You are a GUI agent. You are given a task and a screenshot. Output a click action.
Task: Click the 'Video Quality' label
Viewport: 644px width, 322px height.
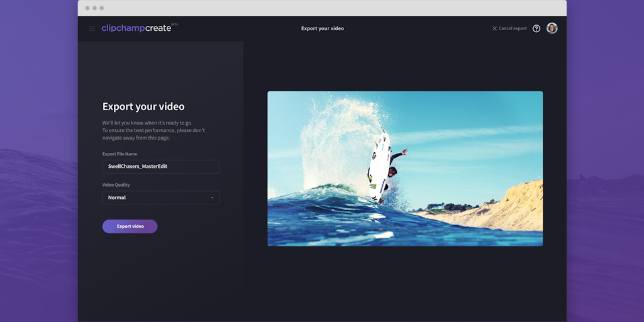(116, 185)
